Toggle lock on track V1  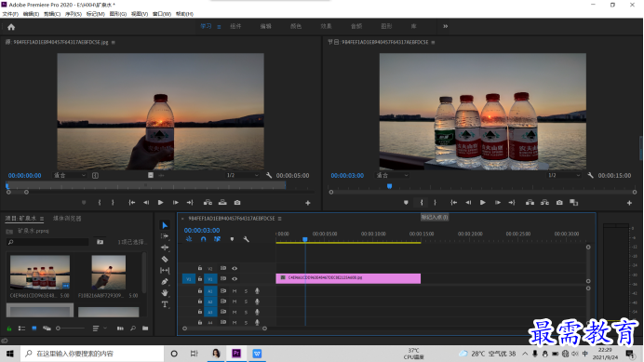[200, 279]
